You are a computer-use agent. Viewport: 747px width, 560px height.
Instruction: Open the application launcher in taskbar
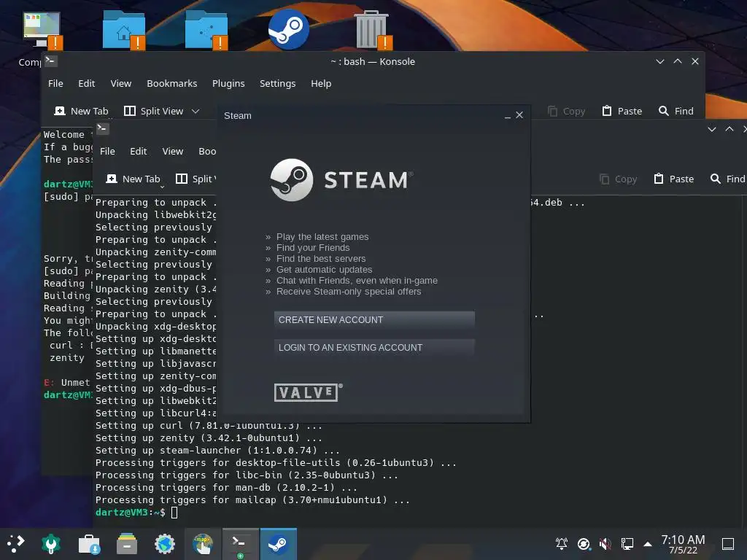[x=15, y=543]
